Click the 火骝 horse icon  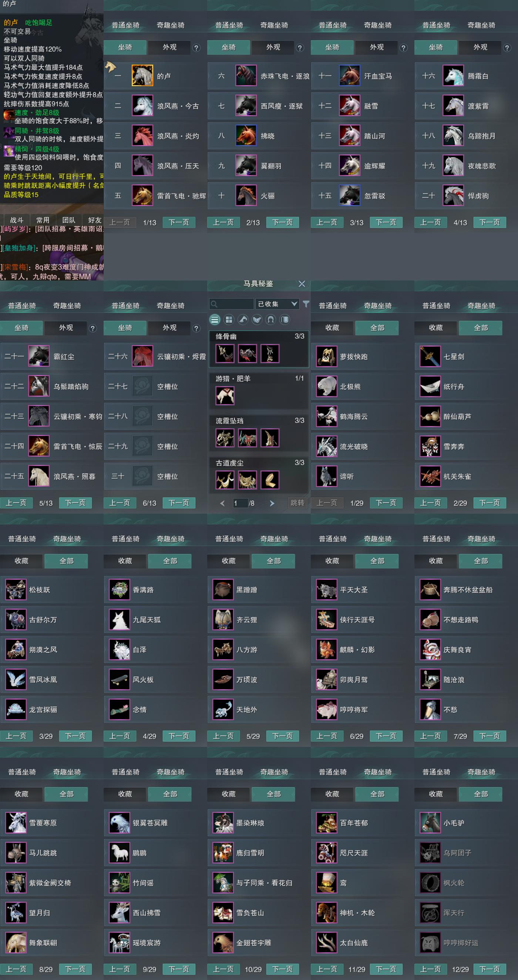(x=246, y=195)
